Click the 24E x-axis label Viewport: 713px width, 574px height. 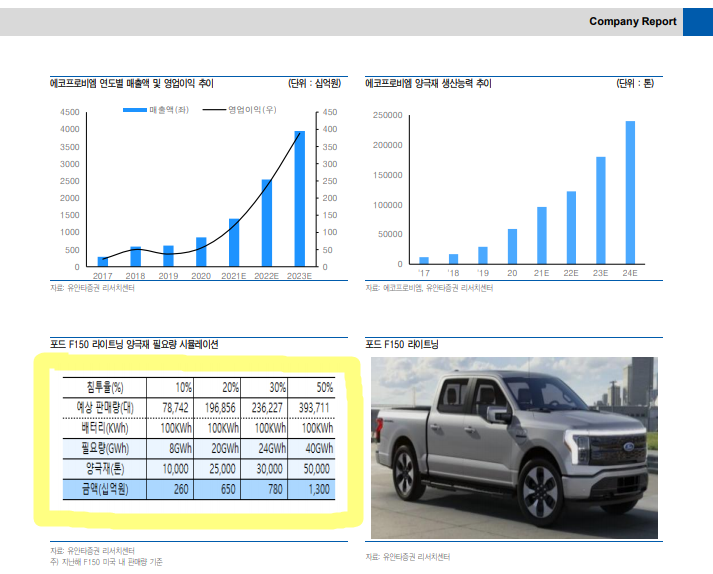(x=630, y=273)
